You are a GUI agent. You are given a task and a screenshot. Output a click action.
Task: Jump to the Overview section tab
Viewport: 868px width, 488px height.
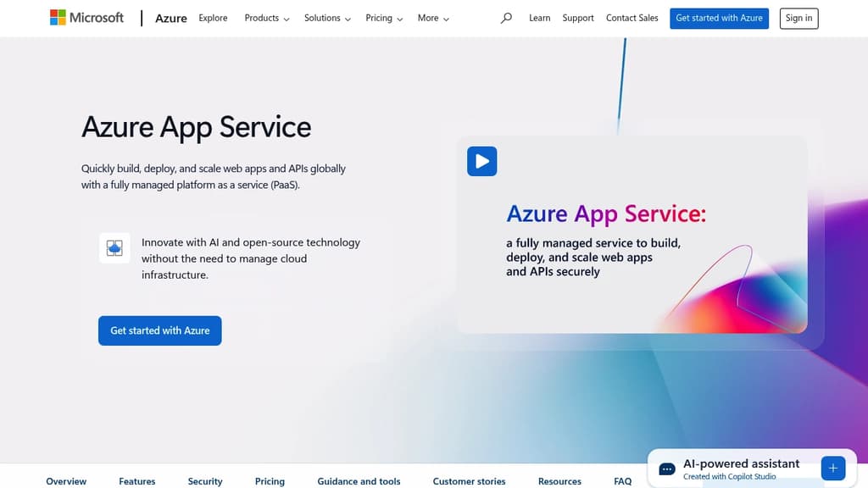[66, 481]
